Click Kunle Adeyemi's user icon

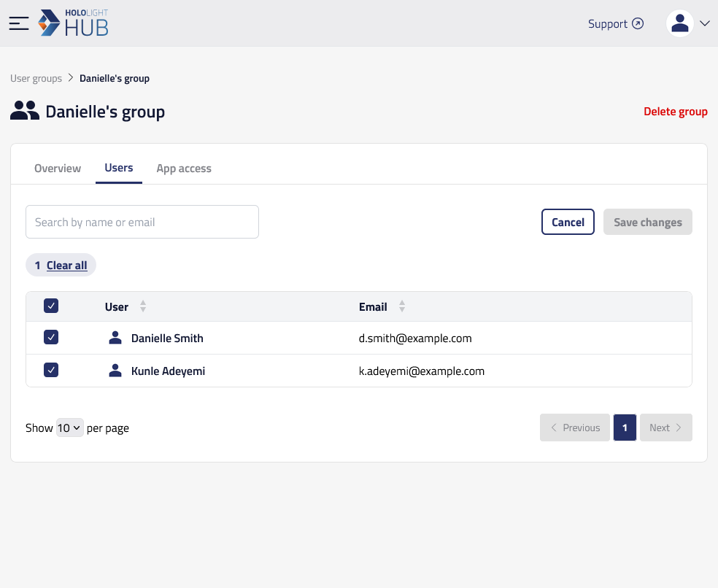tap(115, 371)
